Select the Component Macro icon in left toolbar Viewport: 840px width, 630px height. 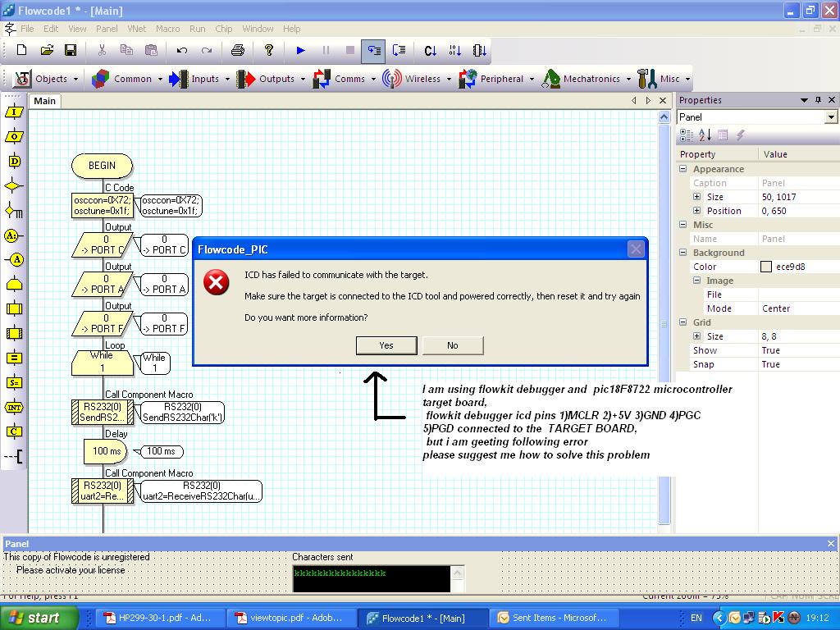14,333
